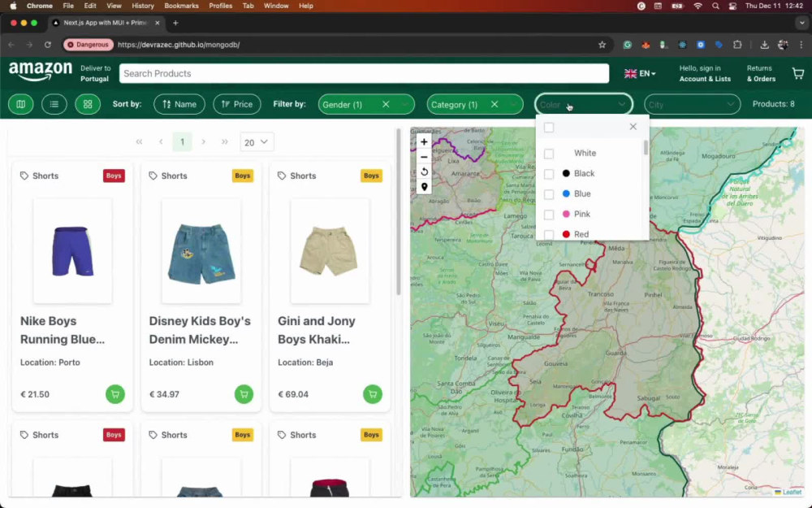This screenshot has width=812, height=508.
Task: Change rows per page from 20
Action: (x=257, y=142)
